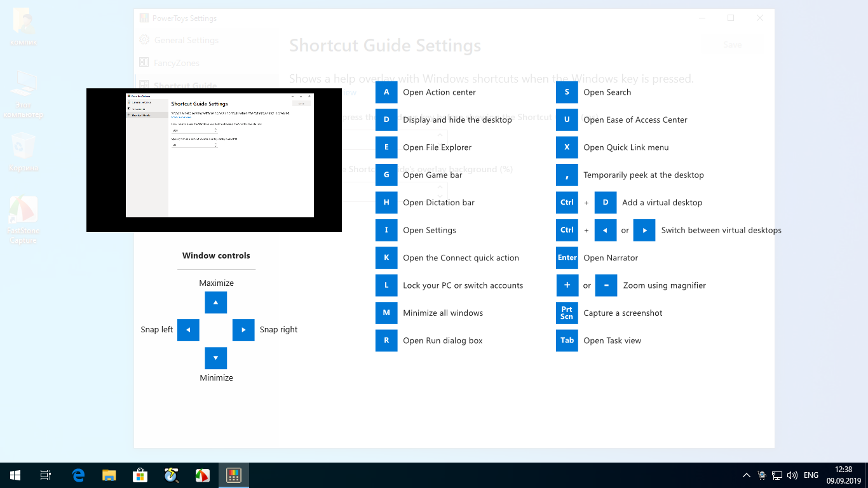Expand the hidden system tray icons chevron

coord(746,475)
